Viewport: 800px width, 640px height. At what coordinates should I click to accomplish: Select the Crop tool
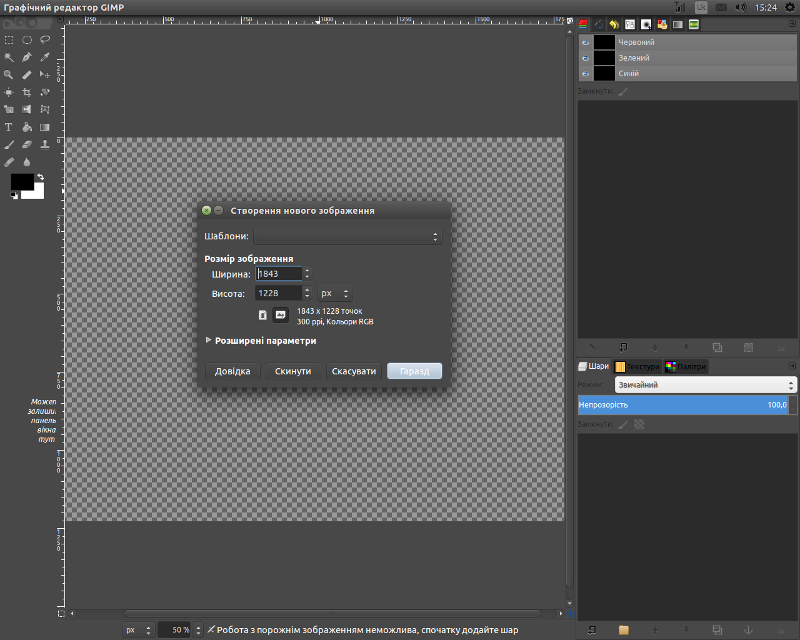pos(27,92)
